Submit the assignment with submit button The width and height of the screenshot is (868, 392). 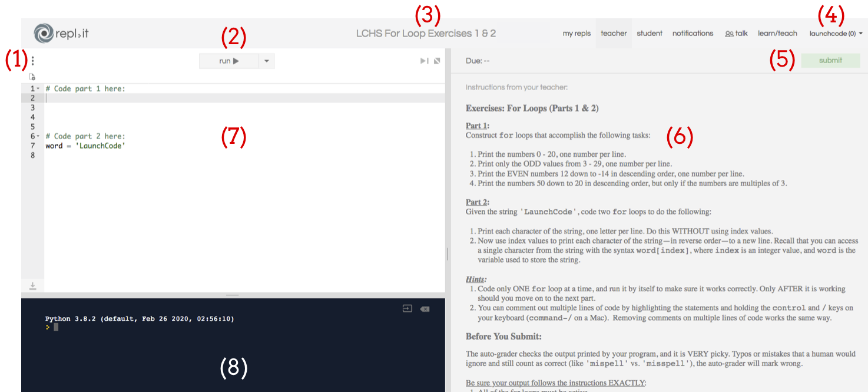click(830, 60)
